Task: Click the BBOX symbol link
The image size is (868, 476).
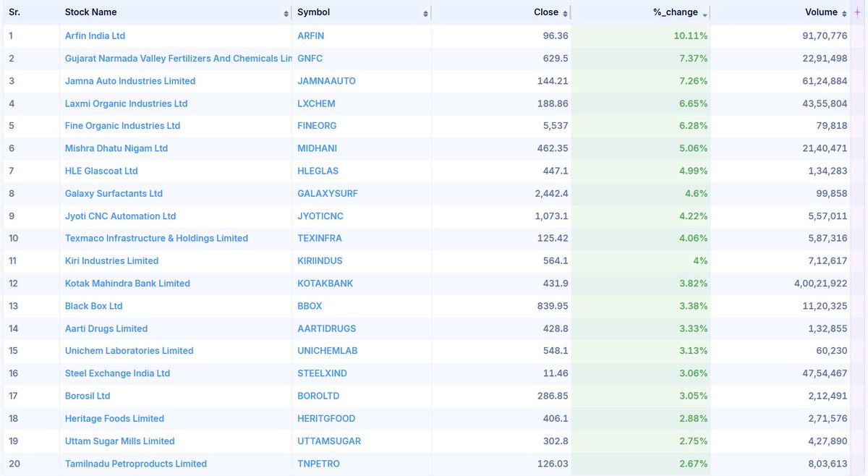Action: click(310, 306)
